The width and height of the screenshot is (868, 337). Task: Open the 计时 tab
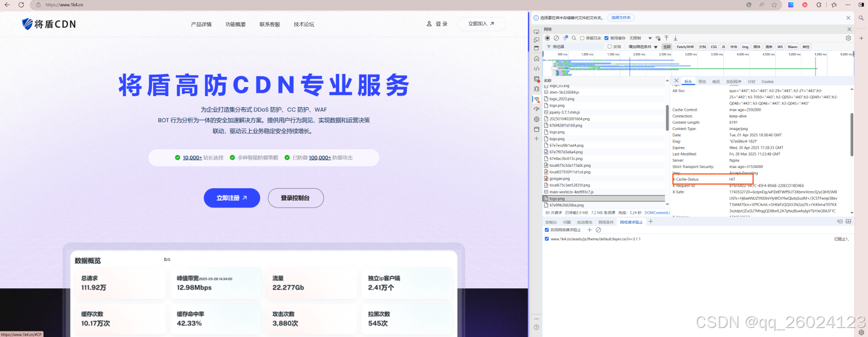pos(752,81)
